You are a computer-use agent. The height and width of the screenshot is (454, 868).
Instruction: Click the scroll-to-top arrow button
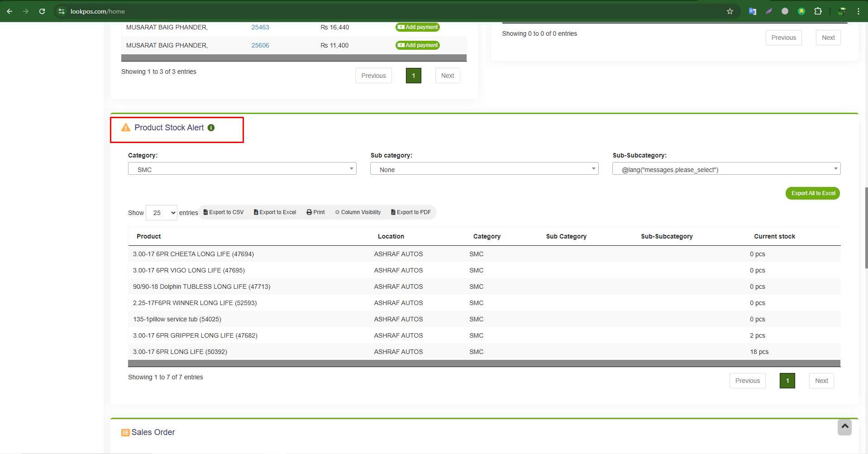(844, 427)
